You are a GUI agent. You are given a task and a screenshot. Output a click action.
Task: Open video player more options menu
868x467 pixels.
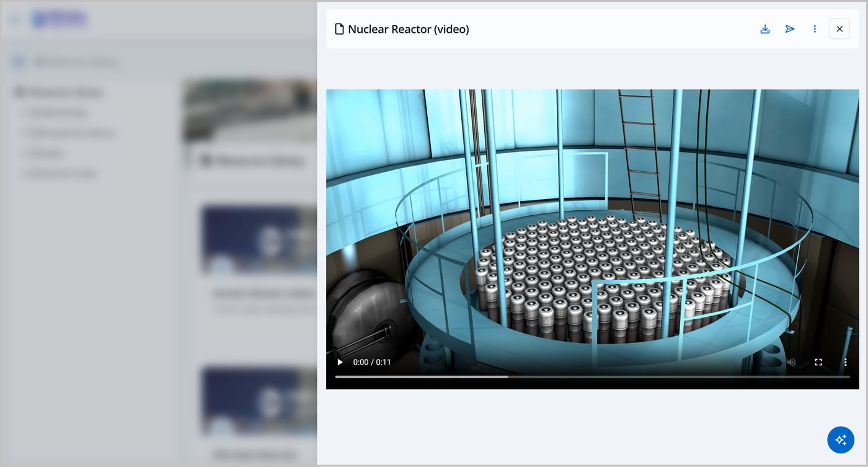click(845, 362)
